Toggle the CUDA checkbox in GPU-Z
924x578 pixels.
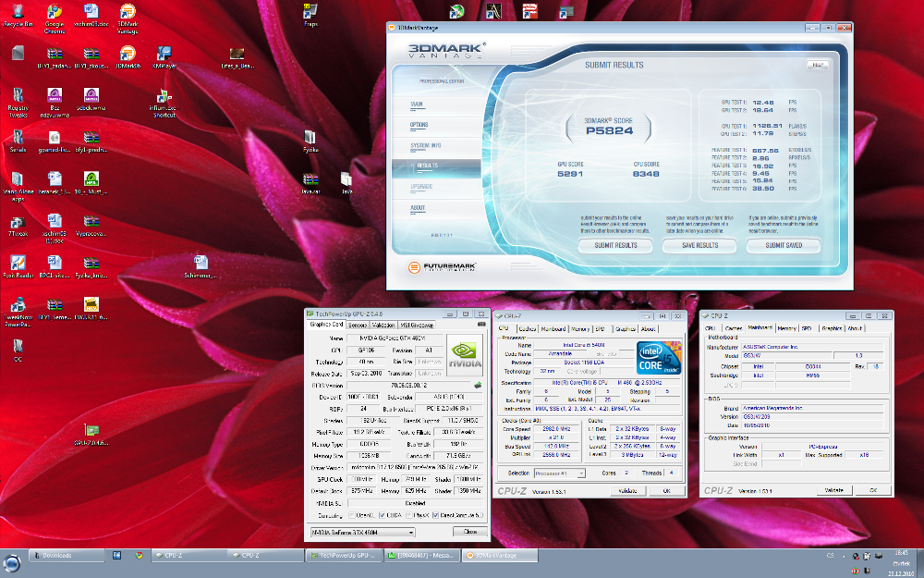(x=382, y=515)
